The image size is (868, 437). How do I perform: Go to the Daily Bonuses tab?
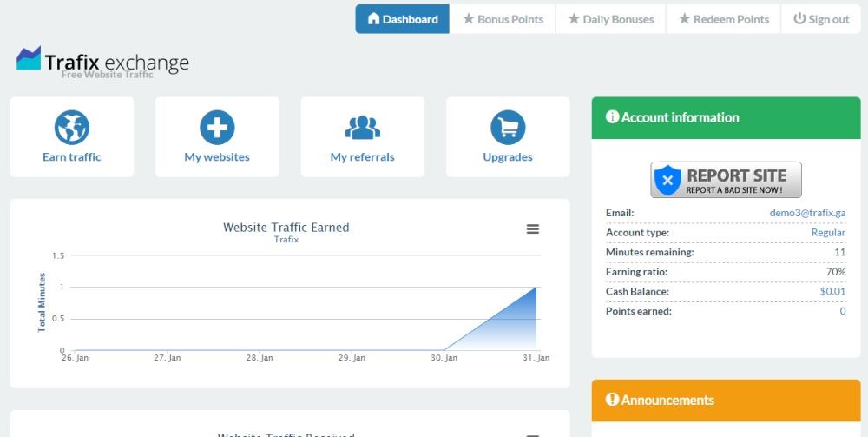pos(611,19)
